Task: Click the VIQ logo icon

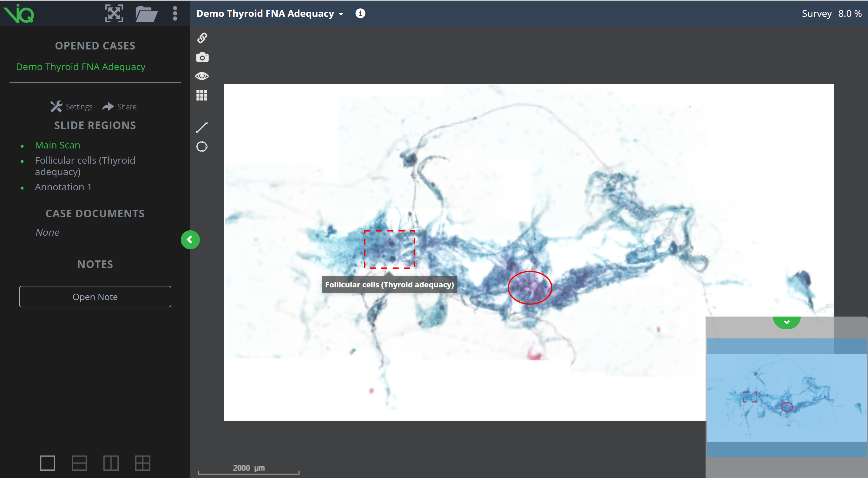Action: [19, 13]
